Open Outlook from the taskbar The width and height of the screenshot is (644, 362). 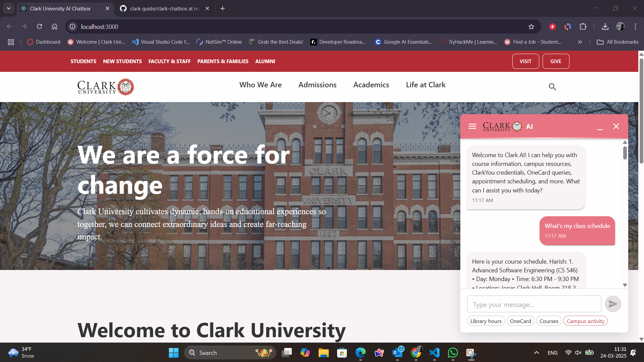pos(398,353)
